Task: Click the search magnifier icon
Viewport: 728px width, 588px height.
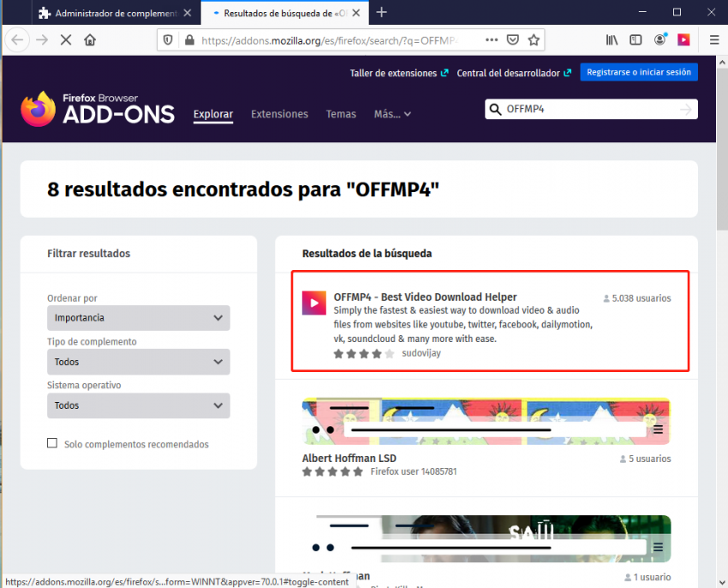Action: tap(495, 109)
